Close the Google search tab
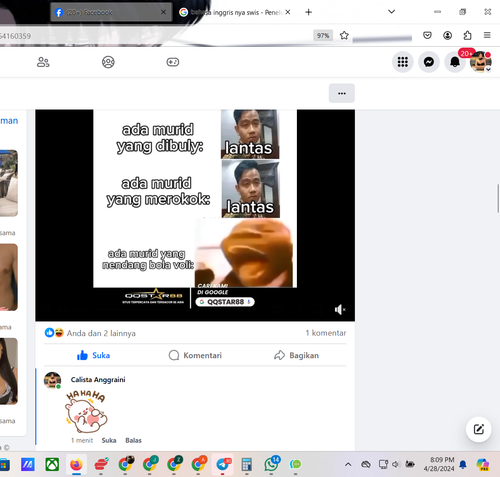 tap(288, 12)
